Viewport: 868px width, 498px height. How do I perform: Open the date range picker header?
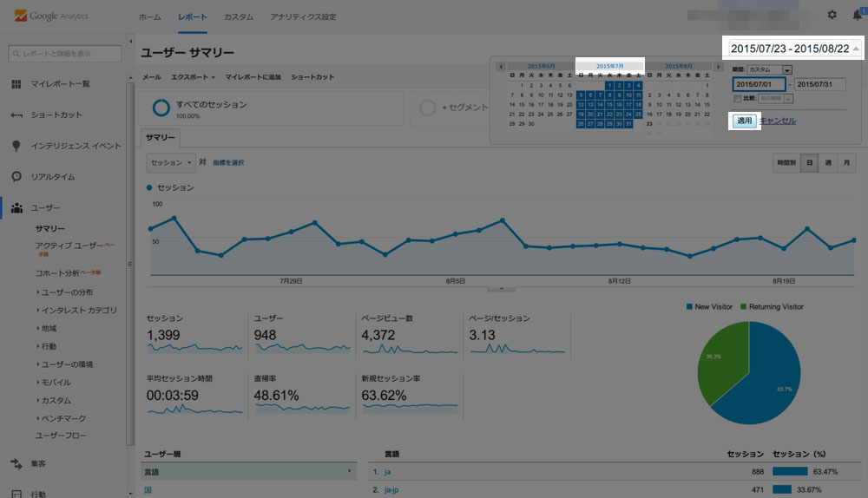click(793, 49)
